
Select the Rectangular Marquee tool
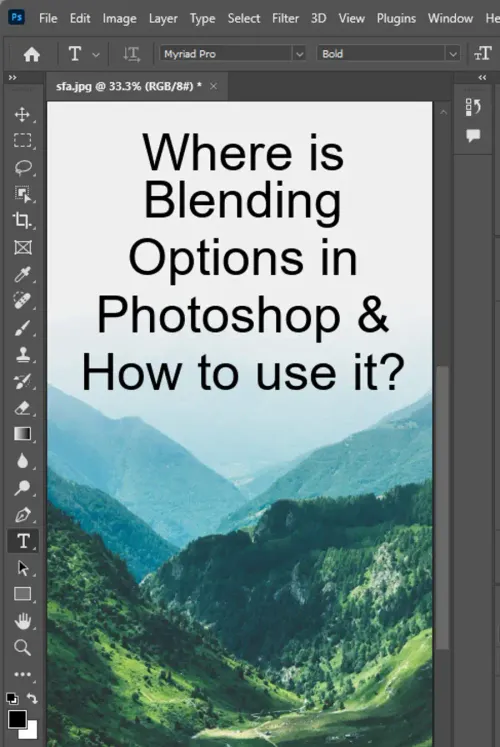pyautogui.click(x=22, y=141)
